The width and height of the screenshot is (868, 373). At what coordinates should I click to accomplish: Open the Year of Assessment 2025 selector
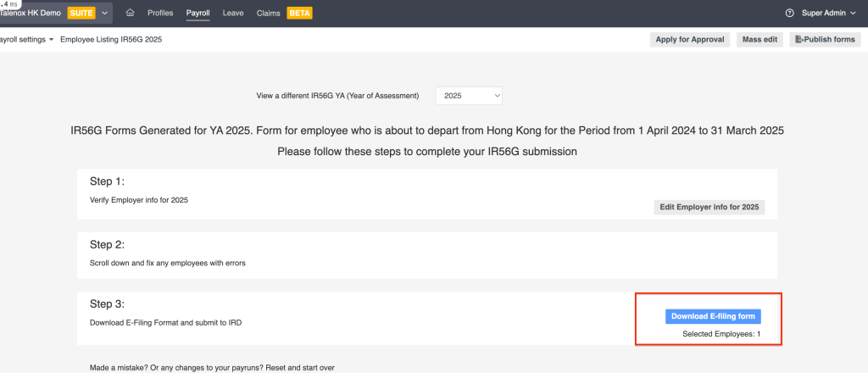[469, 96]
